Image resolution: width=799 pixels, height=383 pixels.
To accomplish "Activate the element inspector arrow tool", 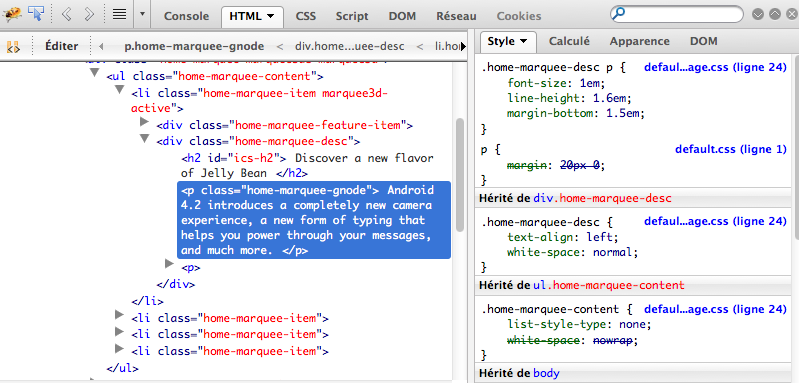I will click(x=37, y=14).
